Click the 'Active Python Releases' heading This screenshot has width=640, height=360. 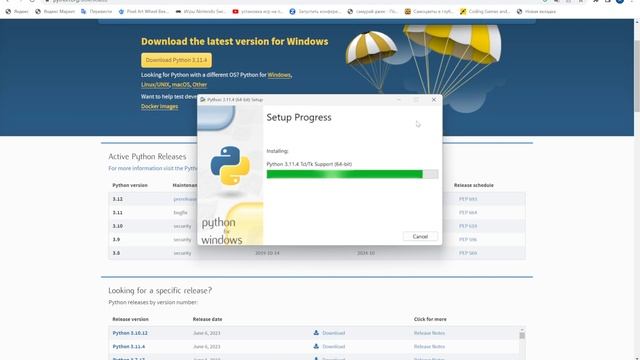tap(147, 156)
